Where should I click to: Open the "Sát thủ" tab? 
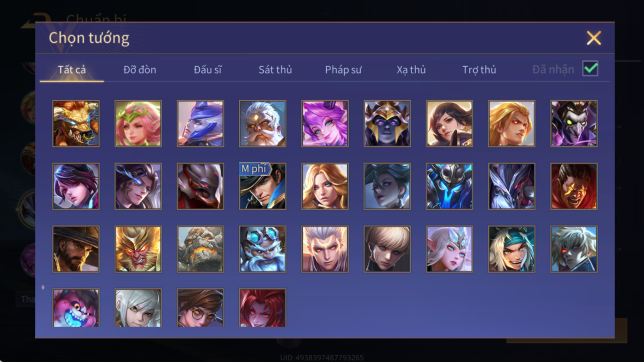(275, 70)
